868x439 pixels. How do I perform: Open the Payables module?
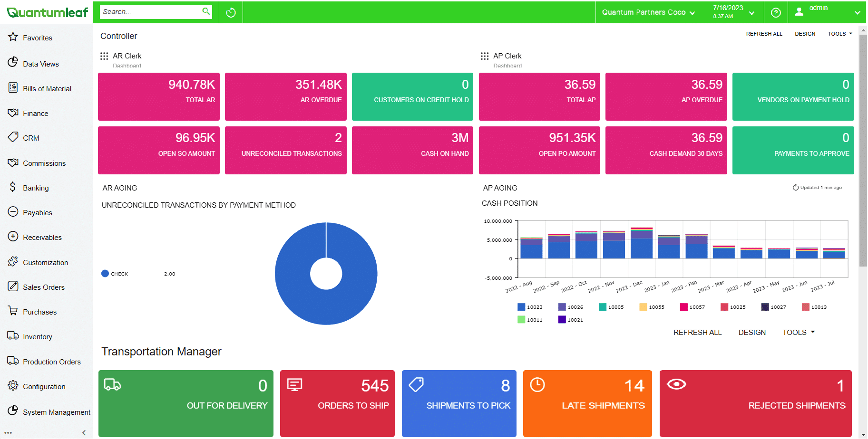[30, 212]
